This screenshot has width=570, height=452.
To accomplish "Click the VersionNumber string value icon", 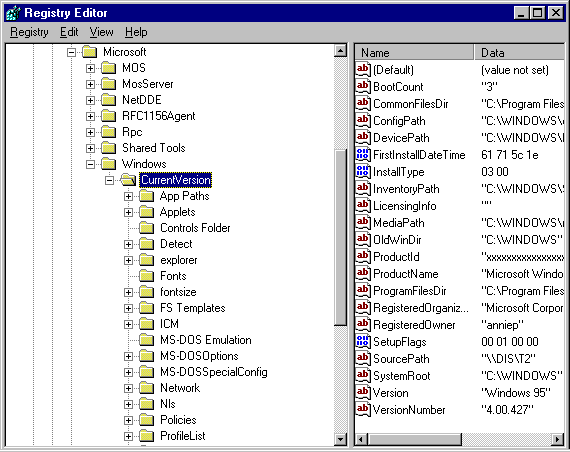I will pyautogui.click(x=363, y=410).
